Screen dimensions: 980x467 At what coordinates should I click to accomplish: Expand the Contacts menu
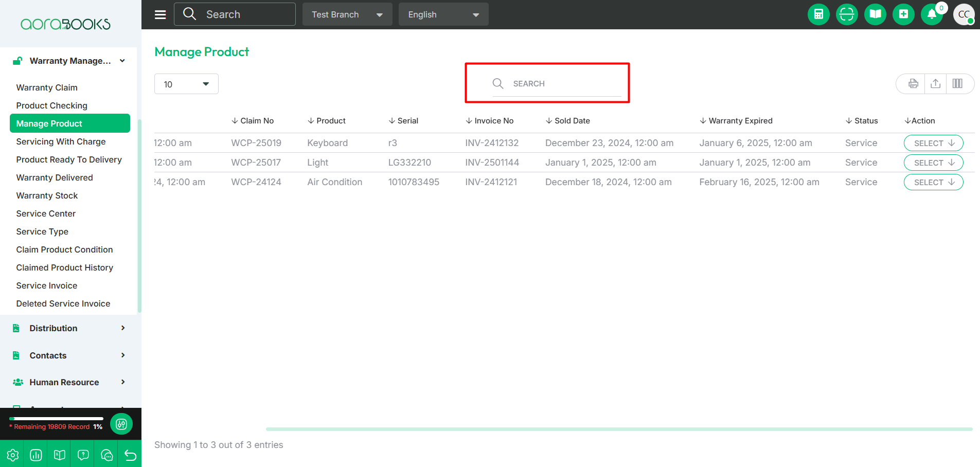click(x=70, y=355)
